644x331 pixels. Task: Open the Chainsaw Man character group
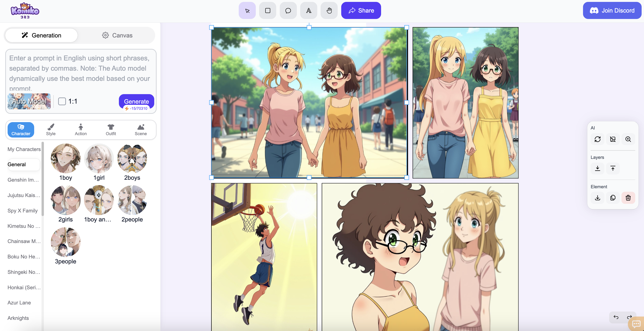tap(24, 241)
